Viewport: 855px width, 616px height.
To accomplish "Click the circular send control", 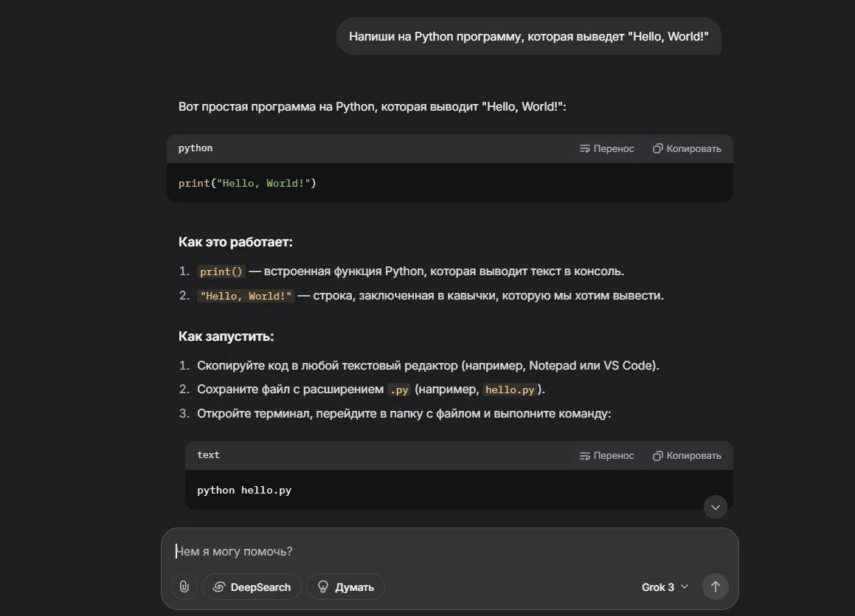I will tap(714, 586).
